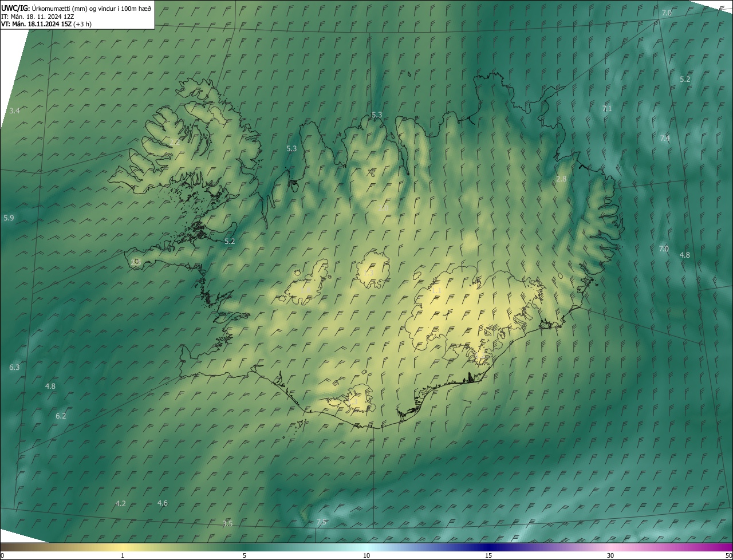
Task: Click the valid time line 'VT: Mán. 18.11.2024 15Z (+3 h)'
Action: 46,23
